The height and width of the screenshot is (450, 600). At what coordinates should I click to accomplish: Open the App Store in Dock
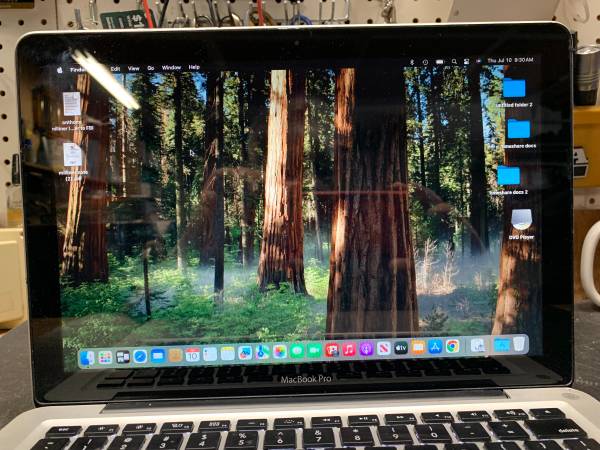tap(435, 347)
